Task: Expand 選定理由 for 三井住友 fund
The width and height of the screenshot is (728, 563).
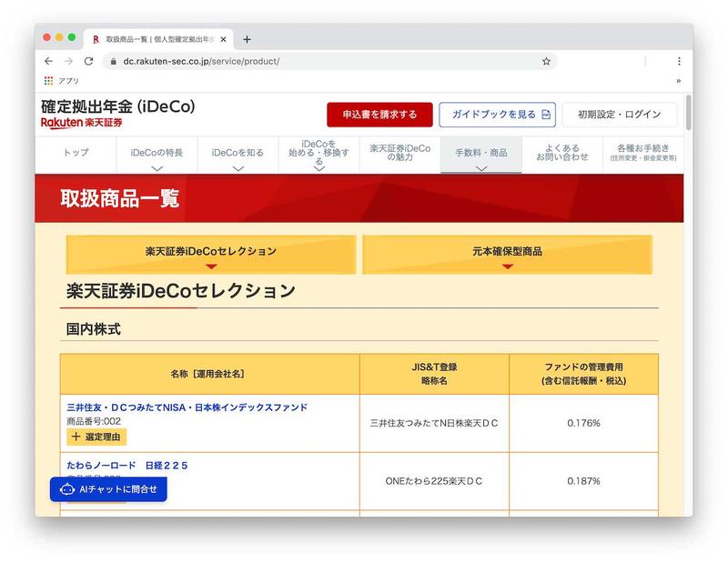Action: [96, 437]
